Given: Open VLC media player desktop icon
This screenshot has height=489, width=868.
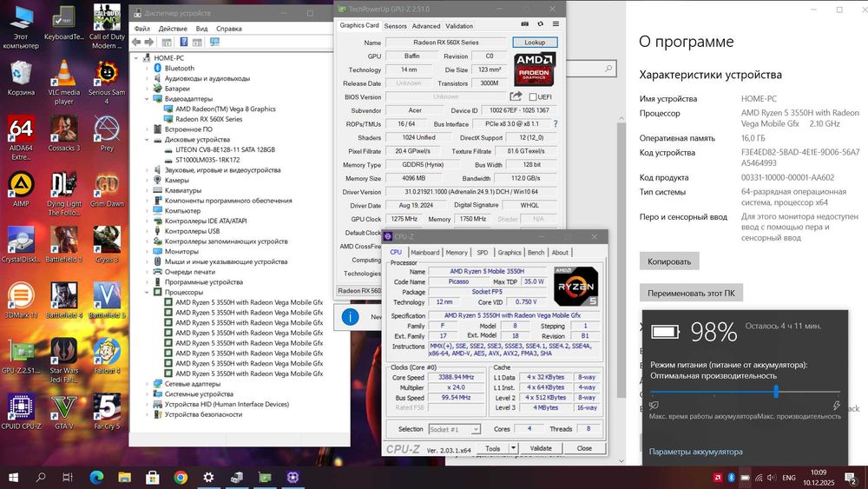Looking at the screenshot, I should [x=64, y=83].
